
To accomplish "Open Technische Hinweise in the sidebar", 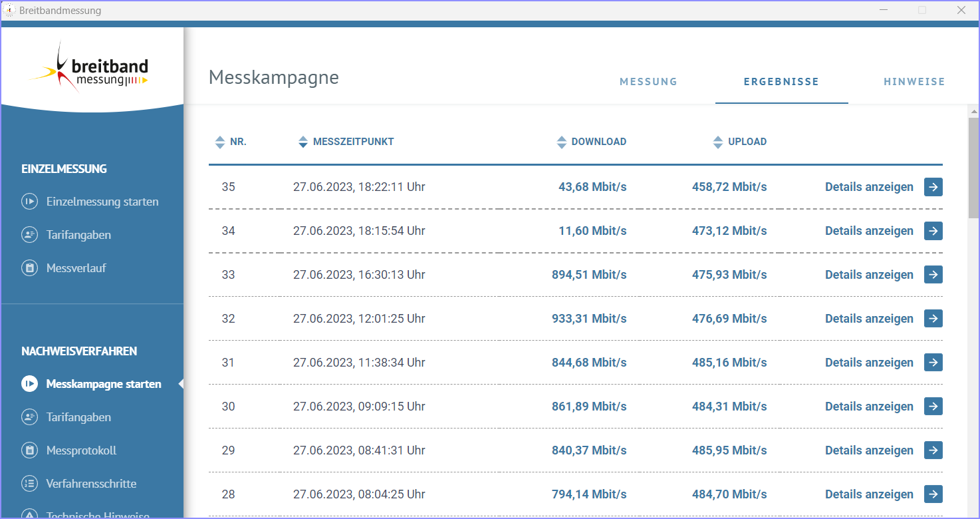I will point(98,515).
